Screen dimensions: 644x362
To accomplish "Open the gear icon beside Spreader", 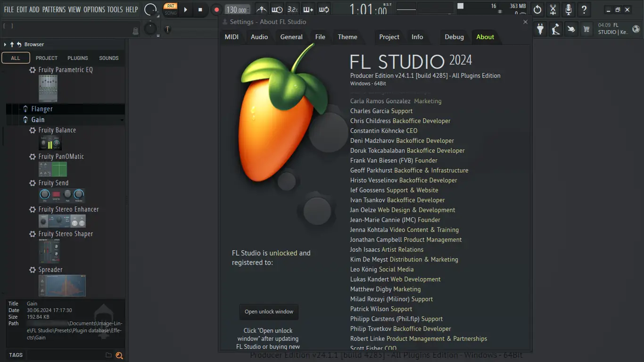I will 33,270.
